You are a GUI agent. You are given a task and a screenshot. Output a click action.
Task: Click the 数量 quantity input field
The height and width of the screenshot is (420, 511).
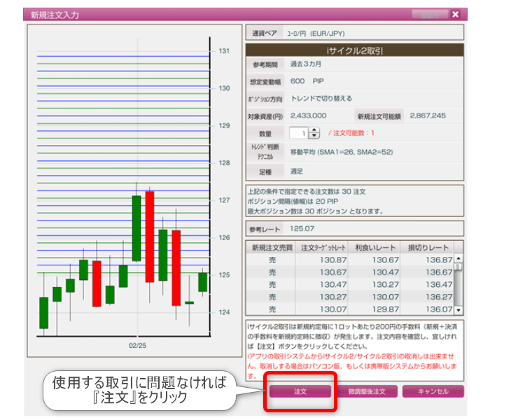coord(297,133)
